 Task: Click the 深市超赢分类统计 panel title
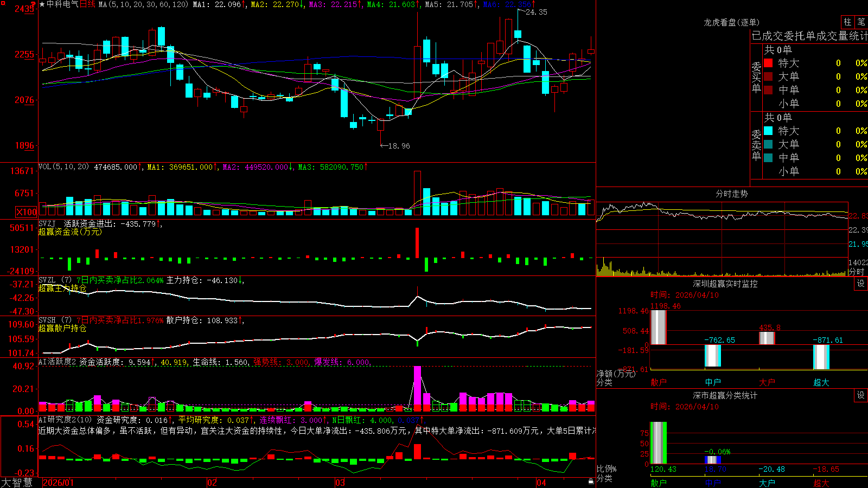click(x=725, y=395)
